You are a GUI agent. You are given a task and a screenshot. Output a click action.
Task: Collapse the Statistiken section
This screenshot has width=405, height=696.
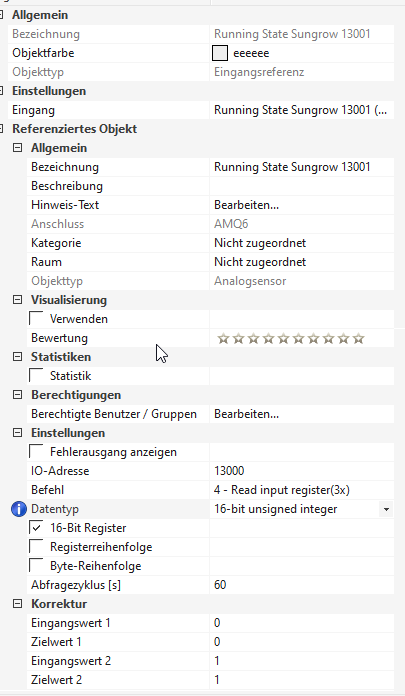[17, 356]
